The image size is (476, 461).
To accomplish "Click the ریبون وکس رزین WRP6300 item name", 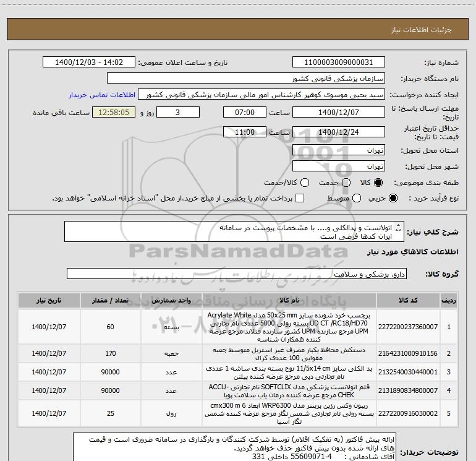I will point(289,413).
